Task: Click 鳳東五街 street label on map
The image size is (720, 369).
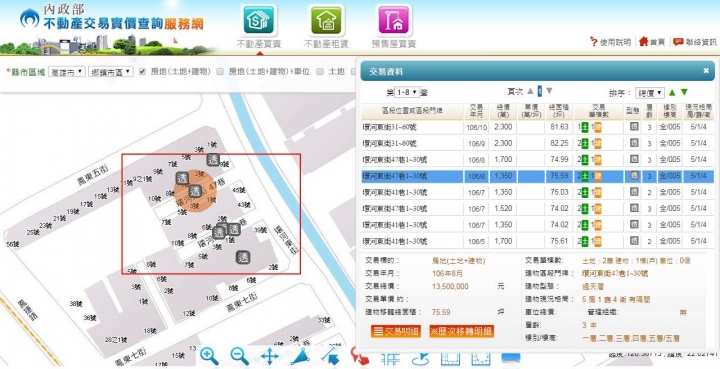Action: tap(93, 175)
